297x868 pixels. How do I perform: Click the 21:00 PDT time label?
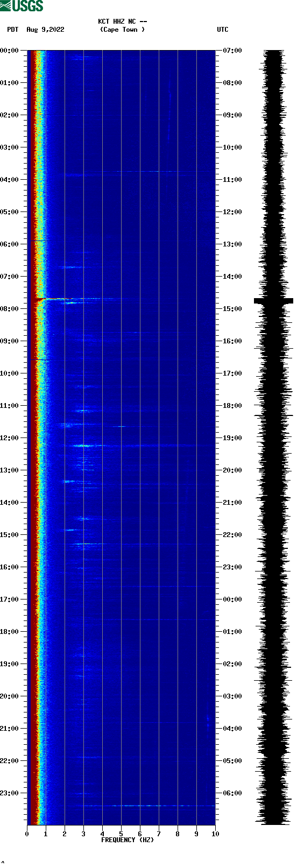pyautogui.click(x=10, y=729)
